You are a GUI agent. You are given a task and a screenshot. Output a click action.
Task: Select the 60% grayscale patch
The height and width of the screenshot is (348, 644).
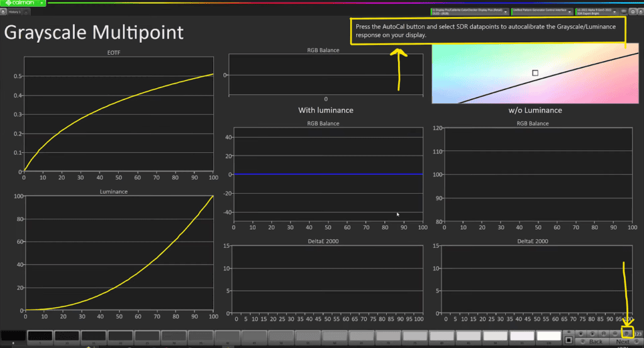click(x=335, y=337)
